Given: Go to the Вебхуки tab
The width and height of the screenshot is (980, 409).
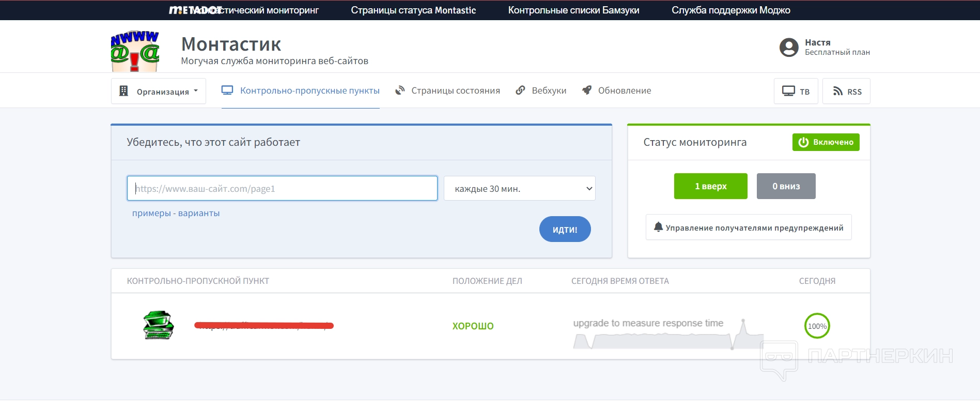Looking at the screenshot, I should click(x=541, y=90).
